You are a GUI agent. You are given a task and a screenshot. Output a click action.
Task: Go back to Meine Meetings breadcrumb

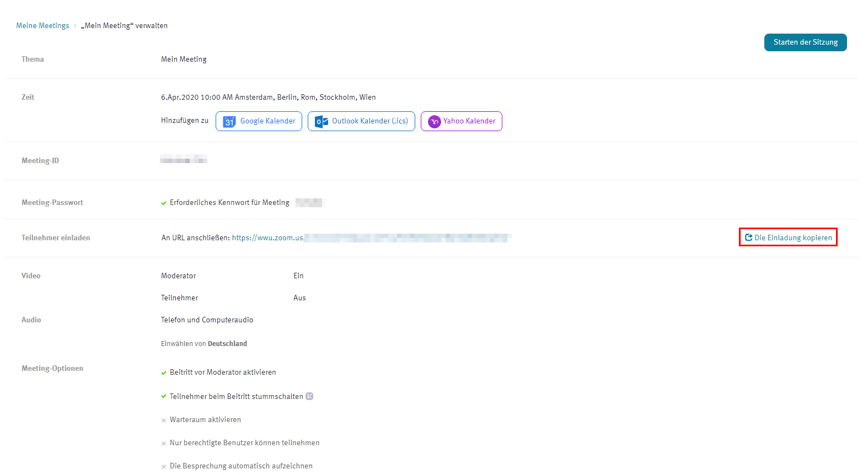(x=42, y=25)
